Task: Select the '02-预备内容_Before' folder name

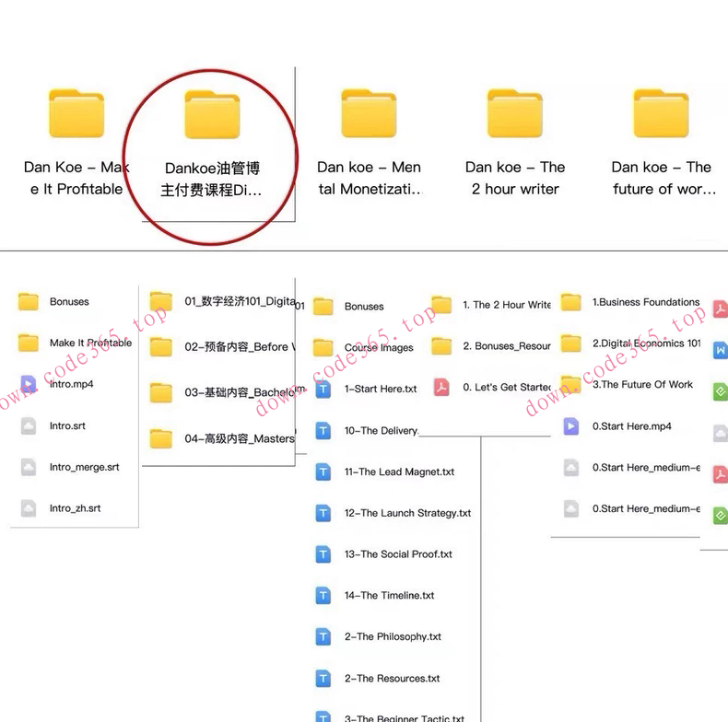Action: pos(240,347)
